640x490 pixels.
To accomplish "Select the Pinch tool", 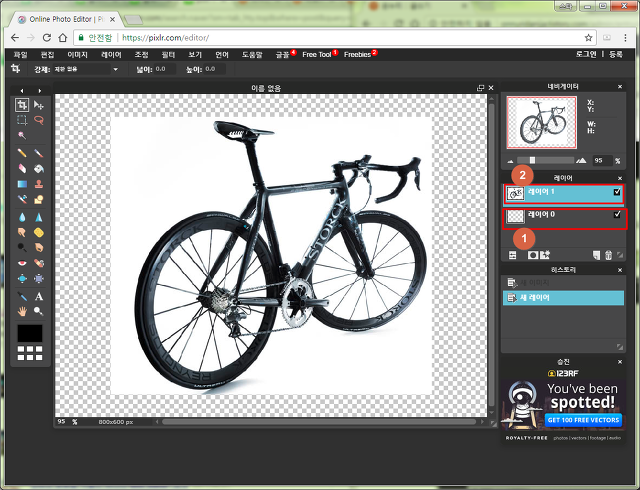I will 39,278.
